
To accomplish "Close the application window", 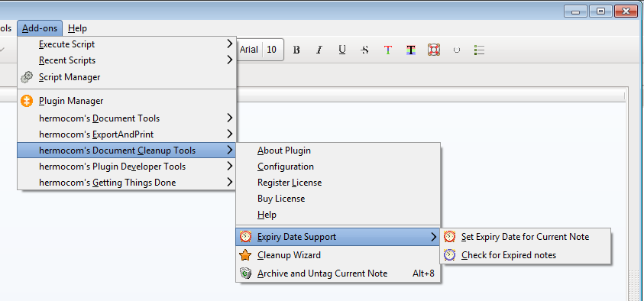I will (x=626, y=11).
